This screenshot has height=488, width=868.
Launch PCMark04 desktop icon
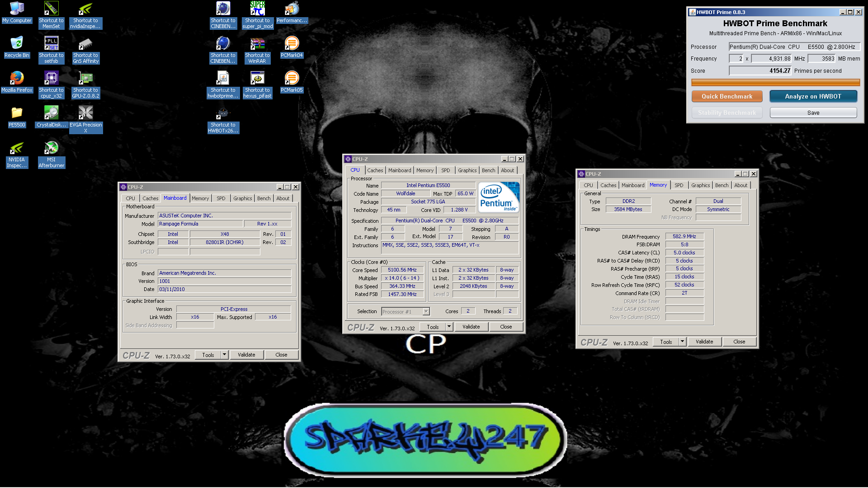(292, 47)
